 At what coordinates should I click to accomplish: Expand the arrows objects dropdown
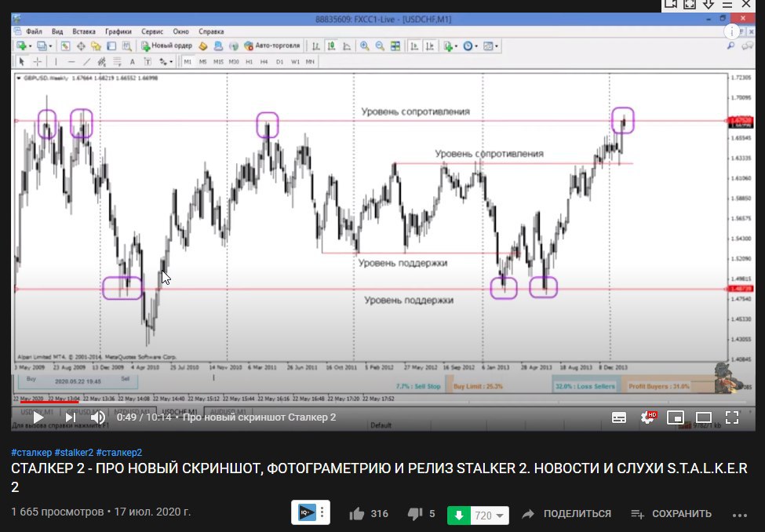click(x=171, y=62)
